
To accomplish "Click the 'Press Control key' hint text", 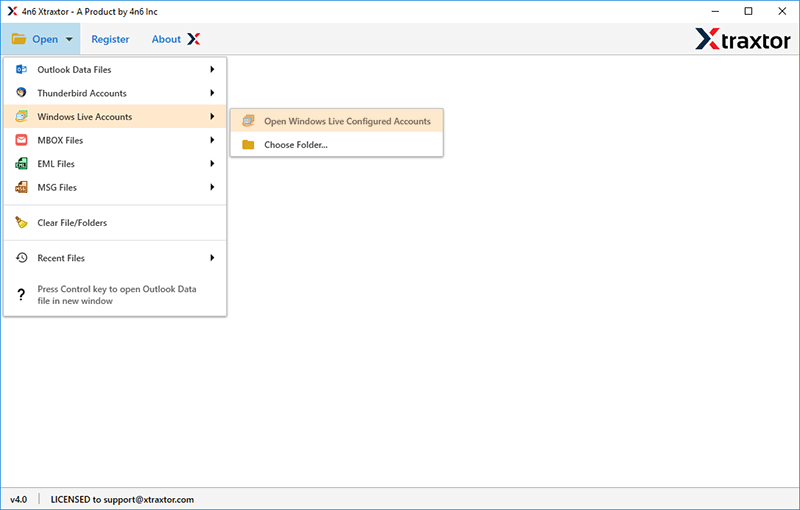I will click(116, 295).
